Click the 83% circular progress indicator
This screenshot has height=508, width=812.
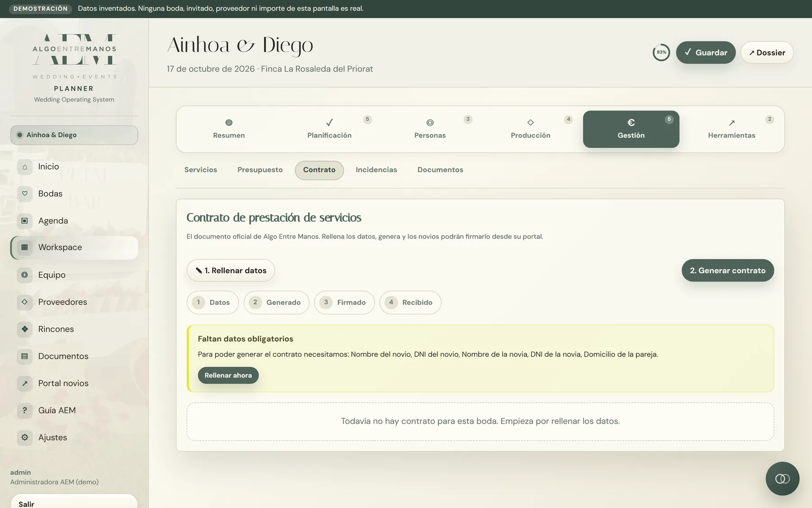pyautogui.click(x=661, y=52)
